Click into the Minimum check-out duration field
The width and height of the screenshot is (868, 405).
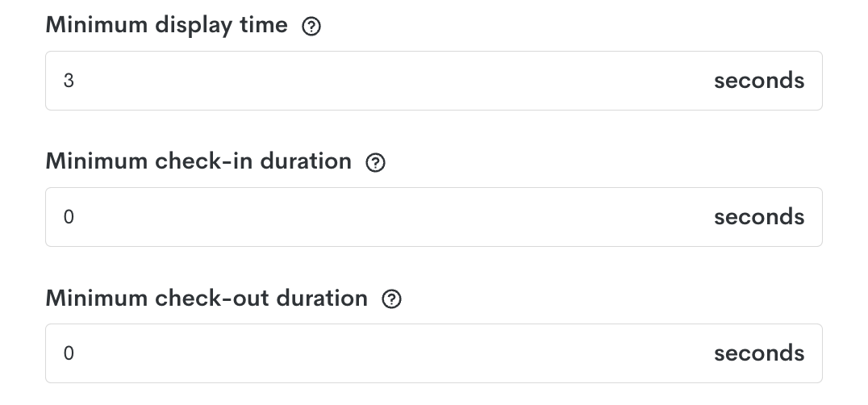tap(433, 353)
